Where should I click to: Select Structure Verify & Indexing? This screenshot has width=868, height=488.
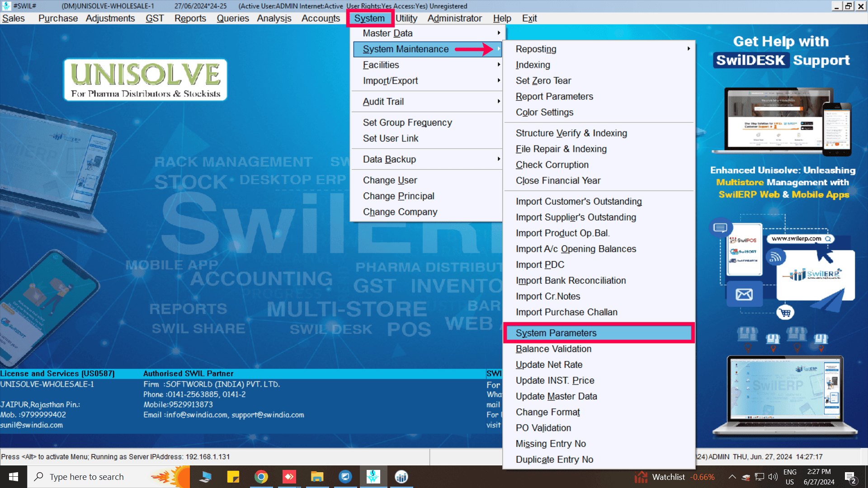(599, 133)
